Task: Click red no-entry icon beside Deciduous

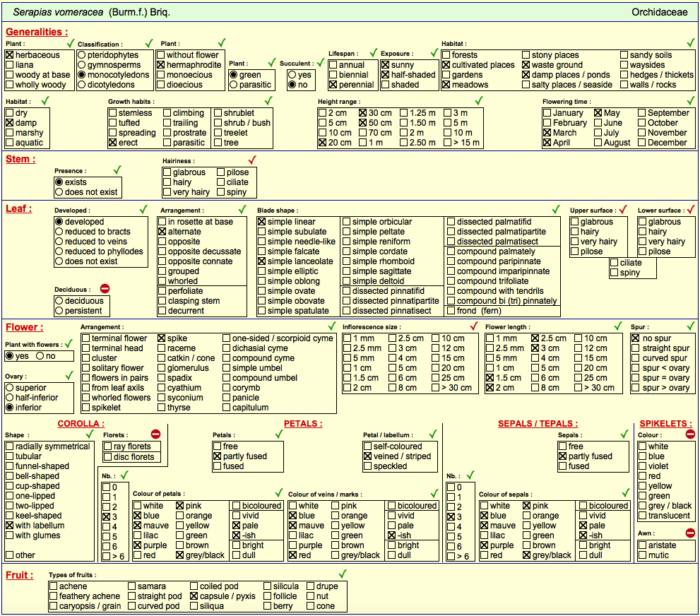Action: (105, 289)
